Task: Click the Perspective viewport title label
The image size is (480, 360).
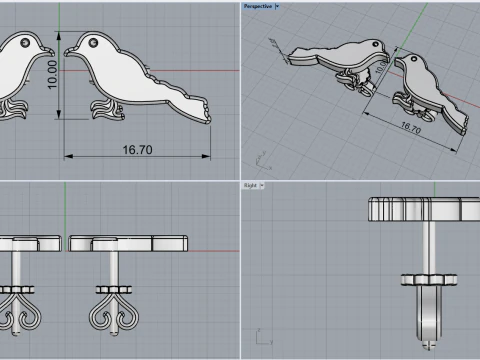Action: pyautogui.click(x=258, y=6)
